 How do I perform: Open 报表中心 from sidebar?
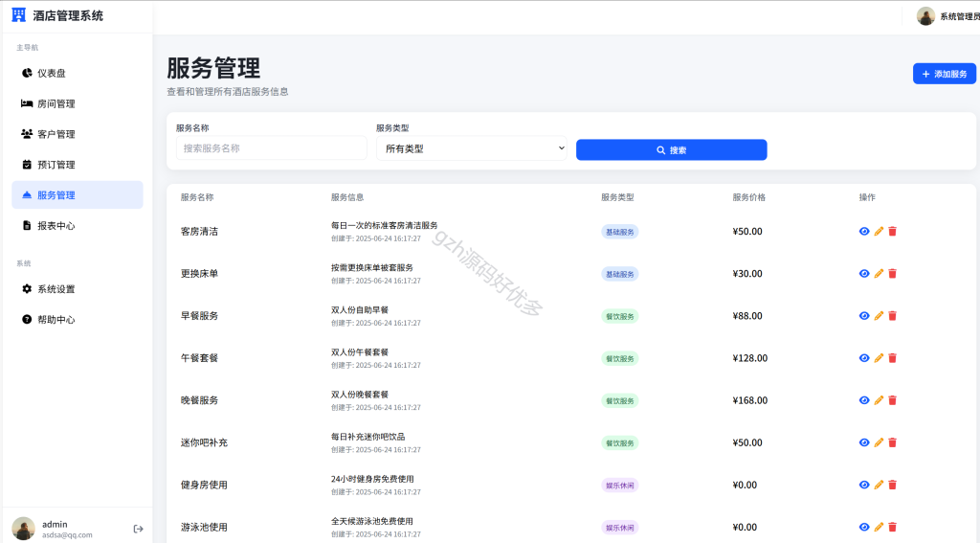tap(78, 226)
